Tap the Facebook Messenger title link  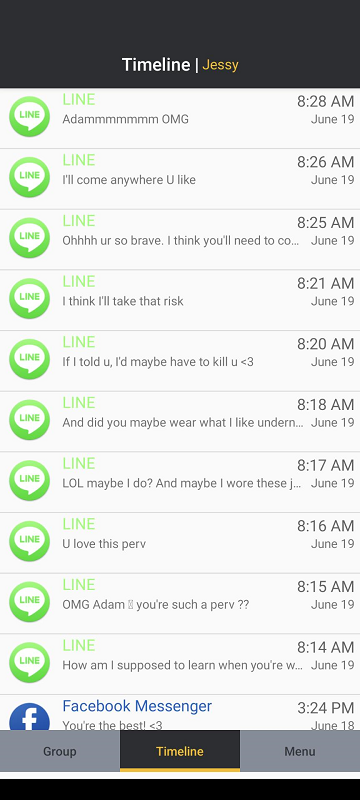137,706
